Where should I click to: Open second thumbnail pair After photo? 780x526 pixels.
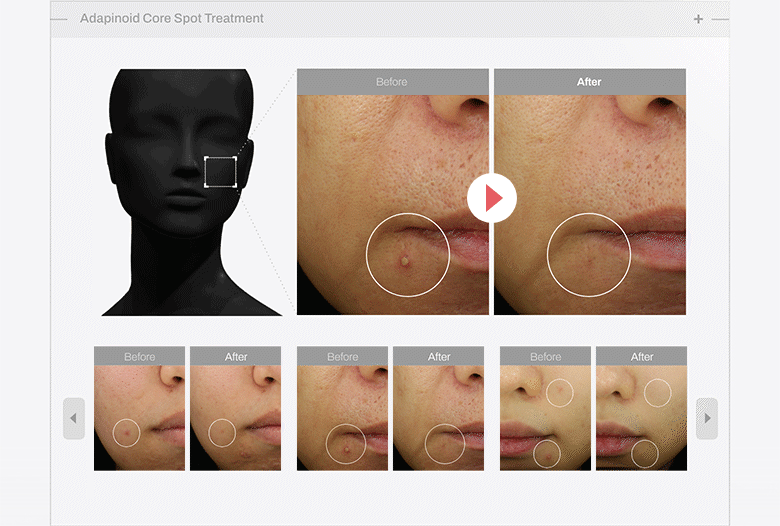coord(438,418)
